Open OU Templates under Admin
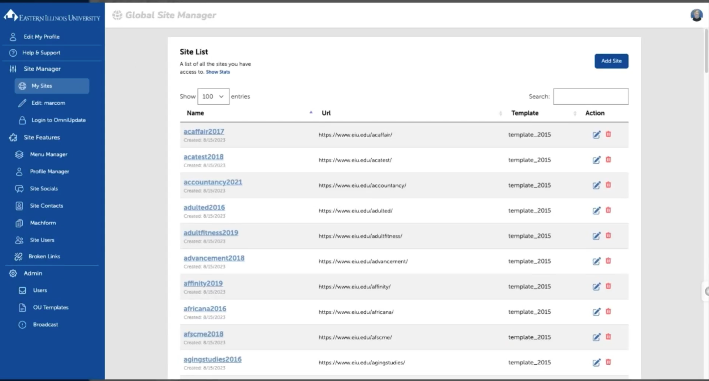This screenshot has height=381, width=709. [x=51, y=308]
